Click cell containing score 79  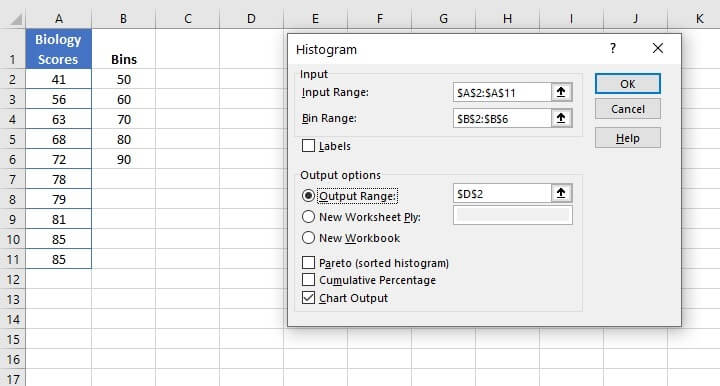59,199
